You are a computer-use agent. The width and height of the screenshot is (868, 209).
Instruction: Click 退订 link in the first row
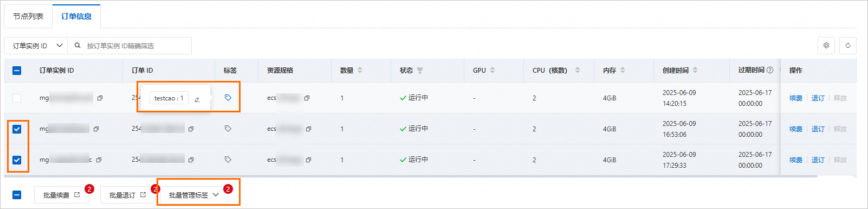pos(818,98)
